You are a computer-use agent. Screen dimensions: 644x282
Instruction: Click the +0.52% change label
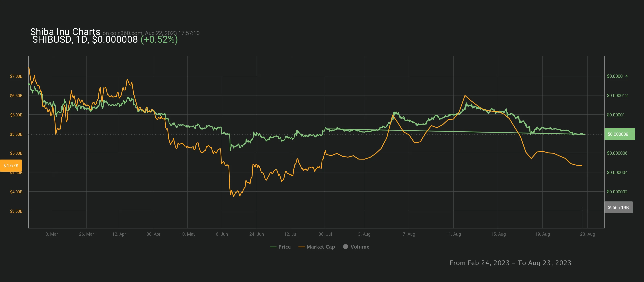[x=159, y=39]
